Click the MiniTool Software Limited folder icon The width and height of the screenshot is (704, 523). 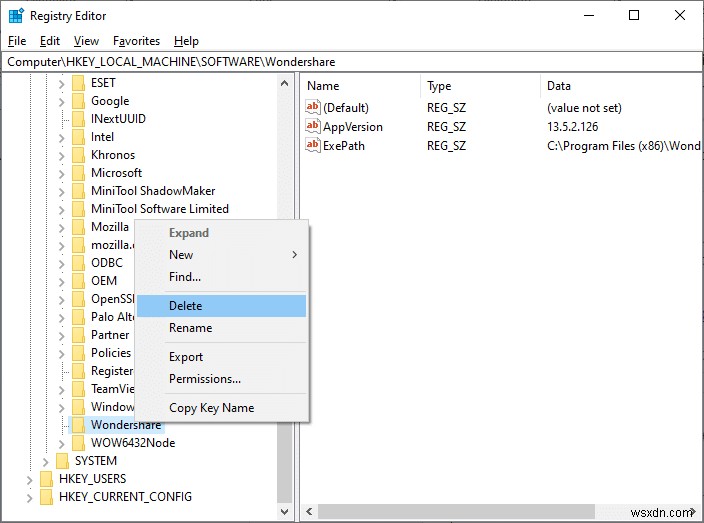point(78,209)
